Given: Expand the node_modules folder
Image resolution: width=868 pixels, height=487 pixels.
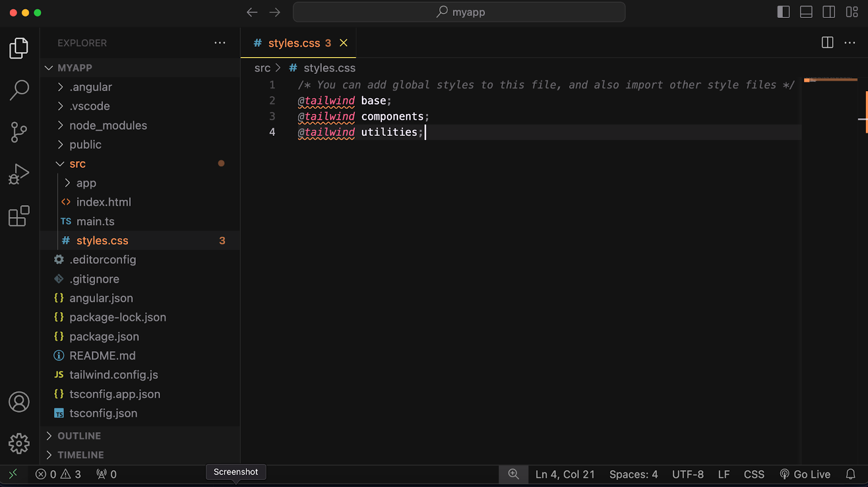Looking at the screenshot, I should click(108, 125).
